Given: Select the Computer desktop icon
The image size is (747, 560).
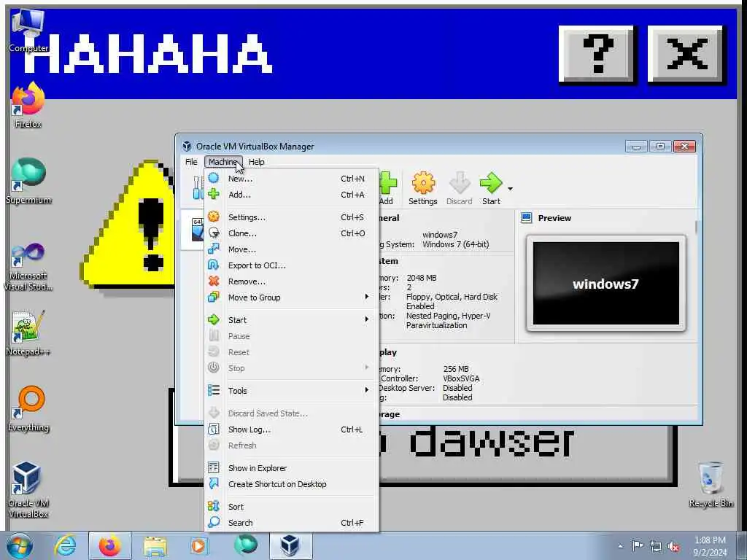Looking at the screenshot, I should [28, 31].
